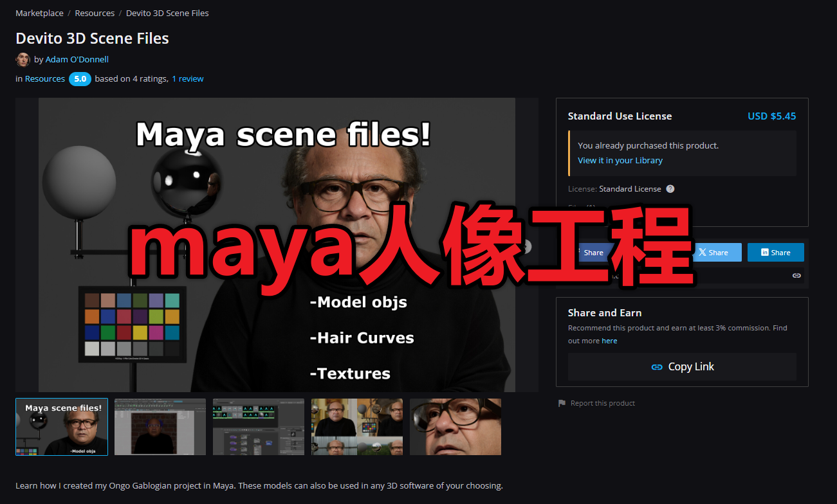
Task: Select the 'Maya scene files!' first thumbnail
Action: tap(62, 427)
